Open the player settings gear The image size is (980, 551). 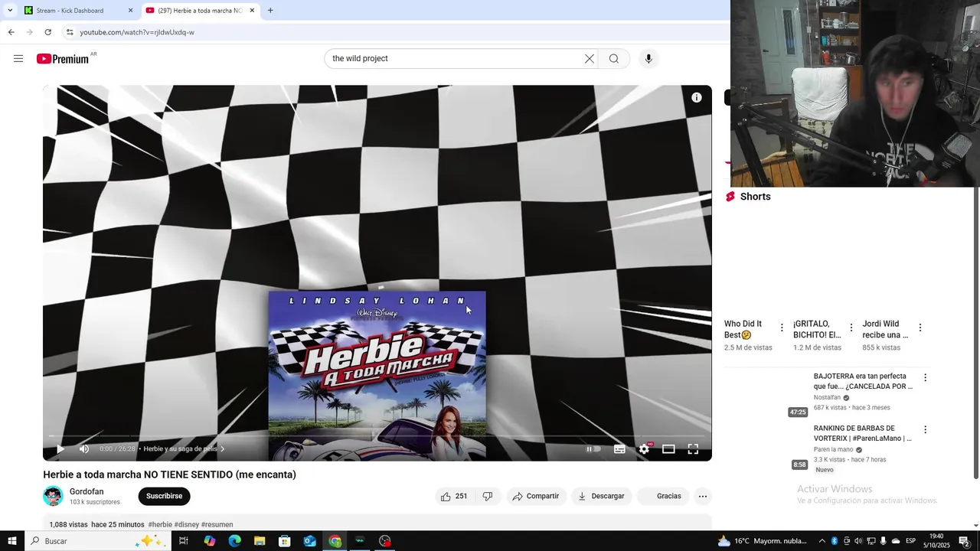pos(644,449)
